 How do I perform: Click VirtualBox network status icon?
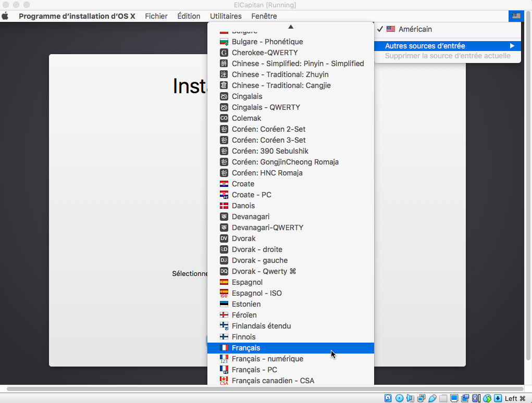pos(422,398)
